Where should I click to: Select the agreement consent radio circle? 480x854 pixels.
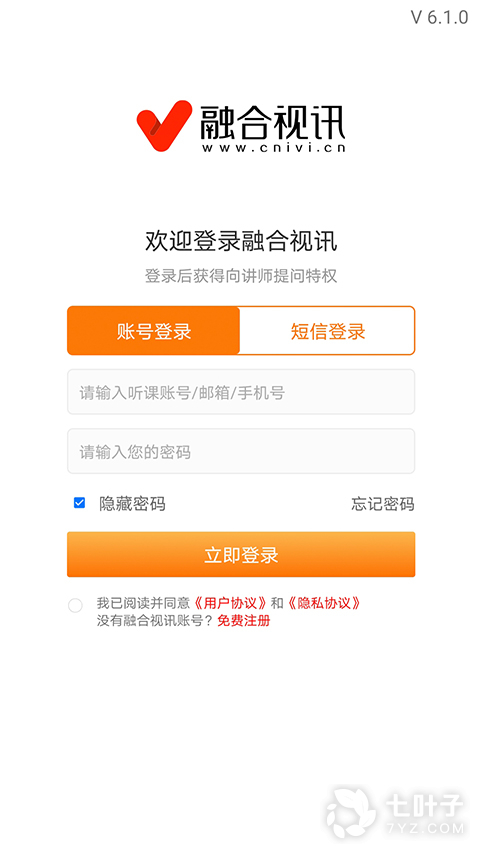tap(75, 605)
